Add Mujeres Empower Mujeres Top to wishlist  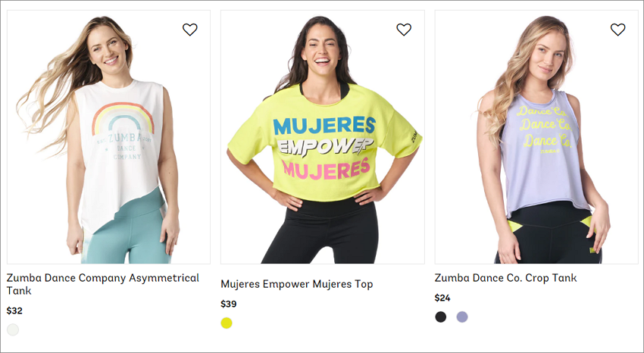[x=404, y=30]
